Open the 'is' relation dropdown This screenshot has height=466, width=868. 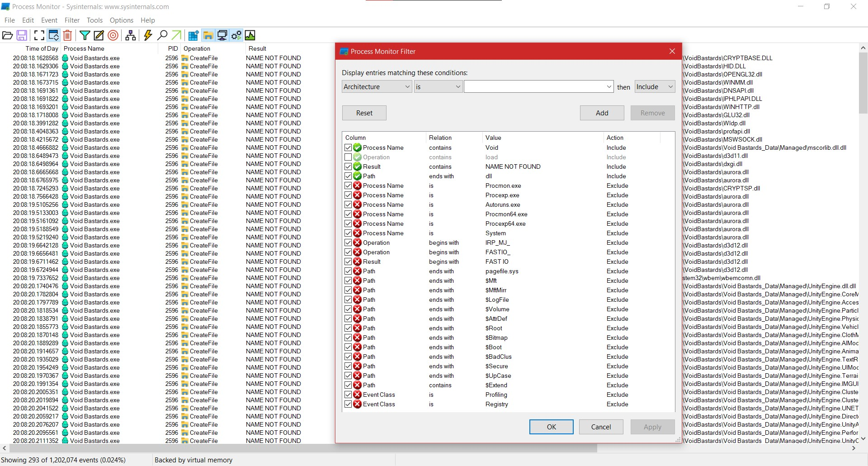438,87
